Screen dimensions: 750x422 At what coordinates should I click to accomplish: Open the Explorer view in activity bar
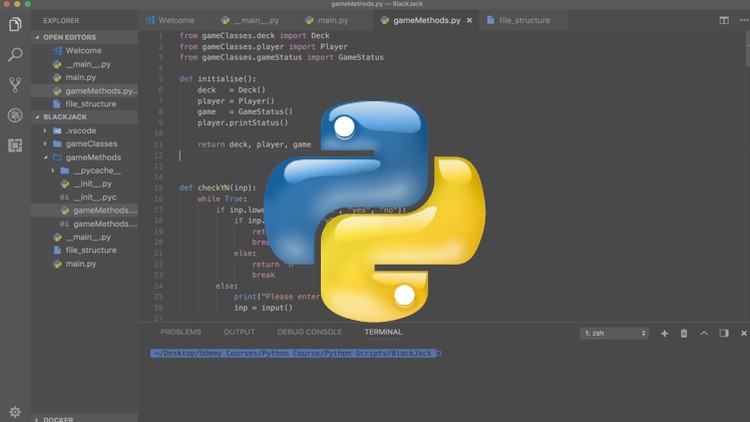pyautogui.click(x=15, y=24)
